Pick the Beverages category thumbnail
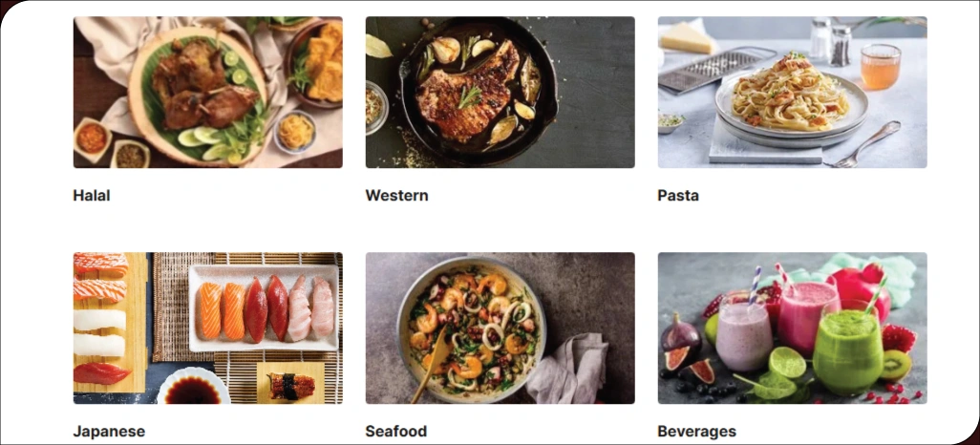This screenshot has width=980, height=445. point(793,328)
